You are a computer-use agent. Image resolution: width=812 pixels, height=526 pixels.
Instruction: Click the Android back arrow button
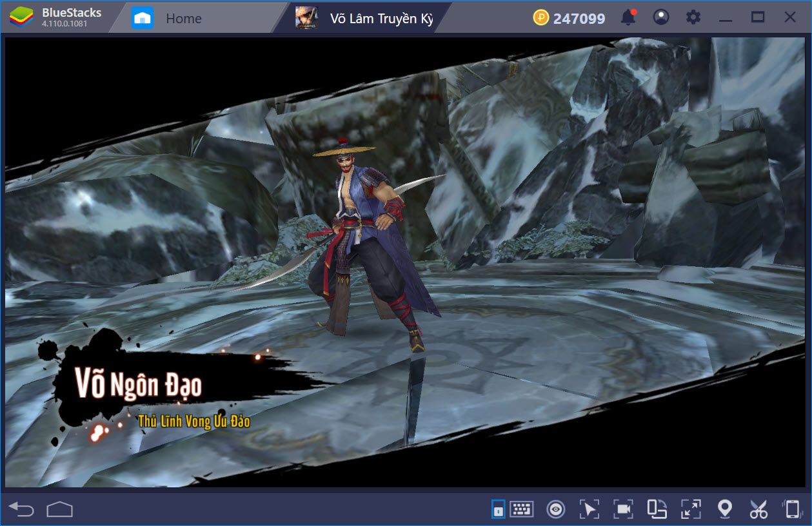pyautogui.click(x=21, y=510)
